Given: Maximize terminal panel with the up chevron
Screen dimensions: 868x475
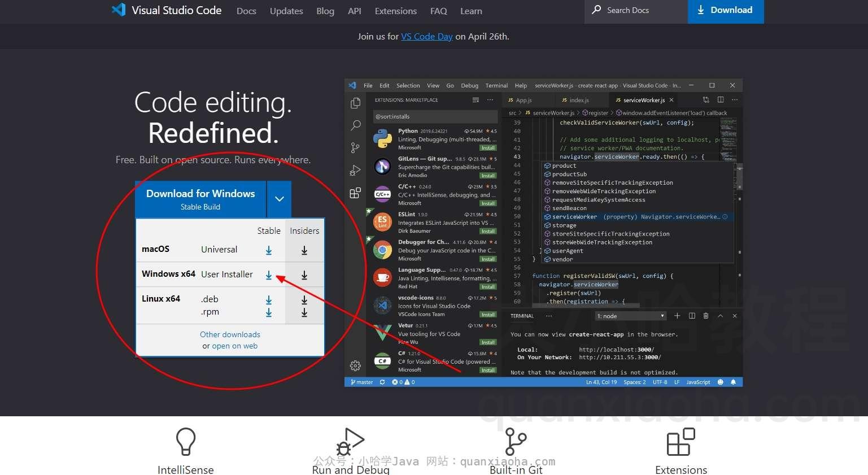Looking at the screenshot, I should tap(720, 316).
